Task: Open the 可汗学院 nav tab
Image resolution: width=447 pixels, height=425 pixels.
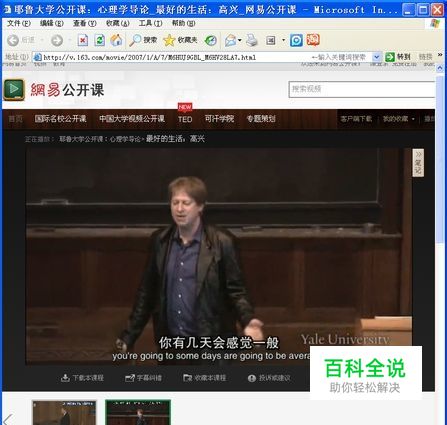Action: click(219, 119)
